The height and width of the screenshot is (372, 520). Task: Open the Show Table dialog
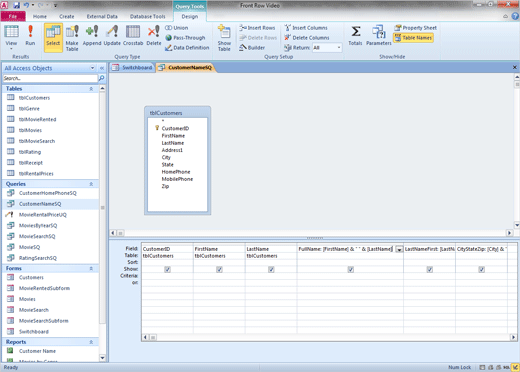coord(224,38)
